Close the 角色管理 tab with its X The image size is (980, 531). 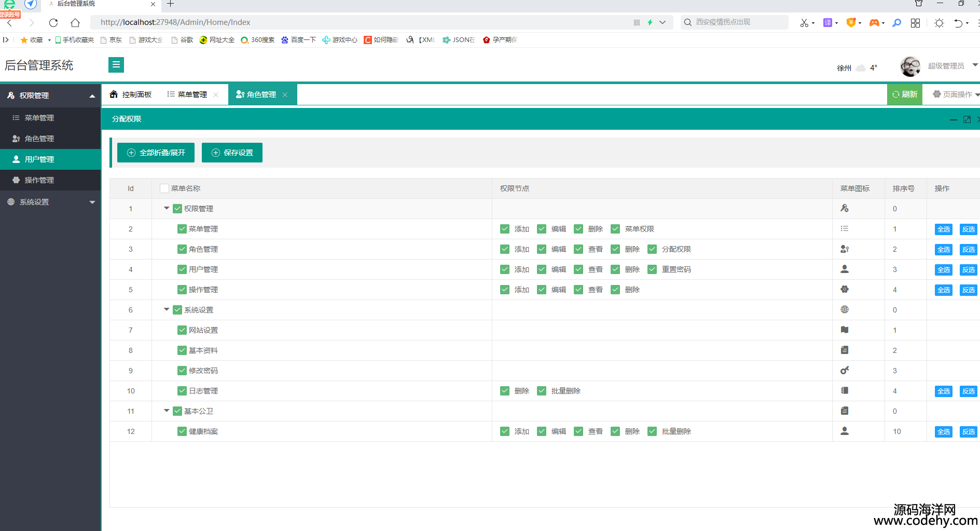[x=285, y=95]
